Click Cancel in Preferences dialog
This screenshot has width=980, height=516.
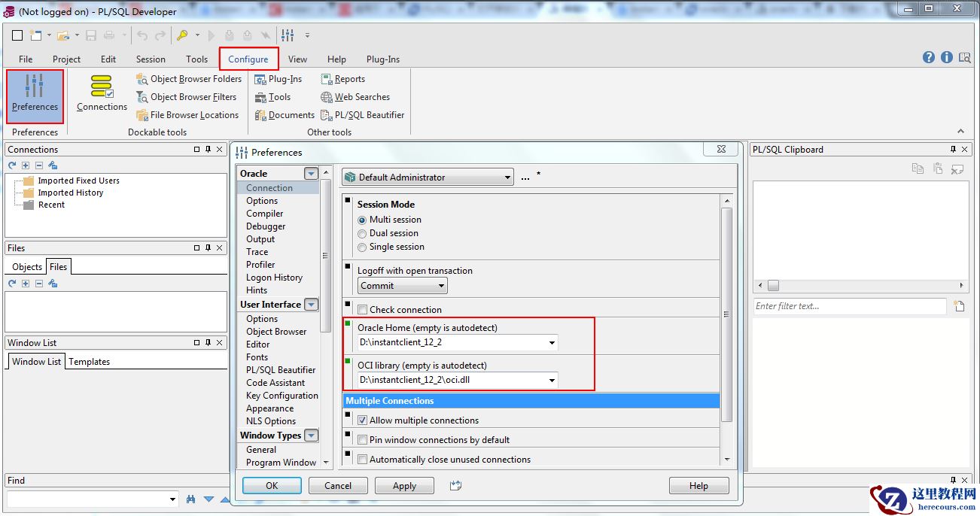pos(338,486)
